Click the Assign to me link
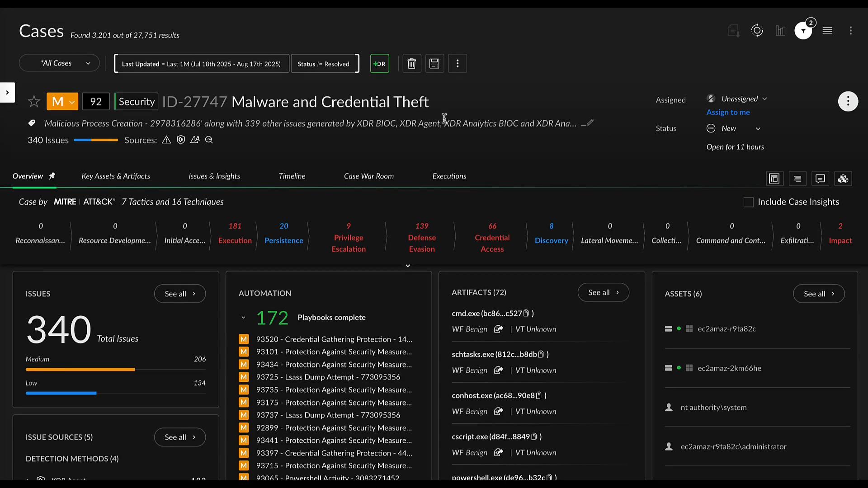 point(728,112)
